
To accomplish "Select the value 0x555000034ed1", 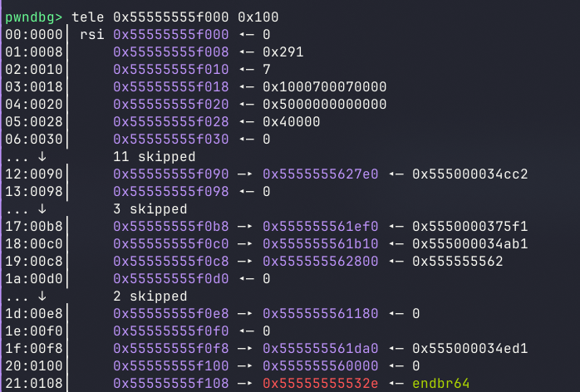I will tap(469, 348).
